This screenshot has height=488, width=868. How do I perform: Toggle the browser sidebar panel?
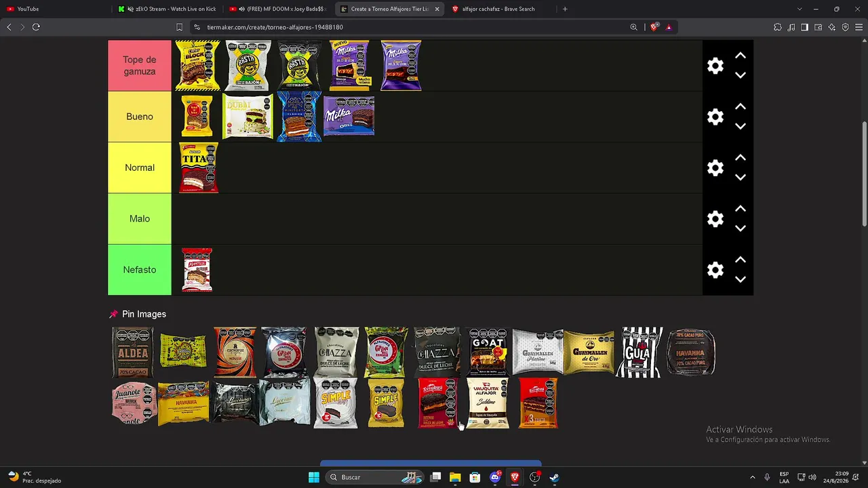click(x=804, y=27)
